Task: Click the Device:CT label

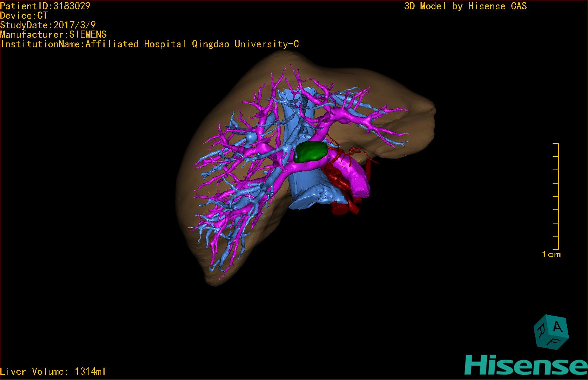Action: [x=24, y=16]
